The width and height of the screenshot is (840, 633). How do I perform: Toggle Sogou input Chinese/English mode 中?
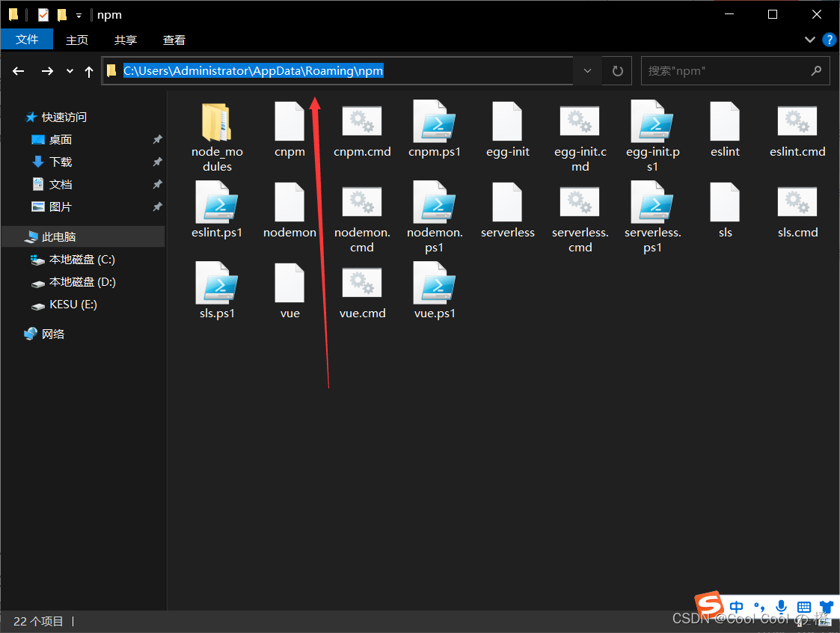tap(736, 607)
